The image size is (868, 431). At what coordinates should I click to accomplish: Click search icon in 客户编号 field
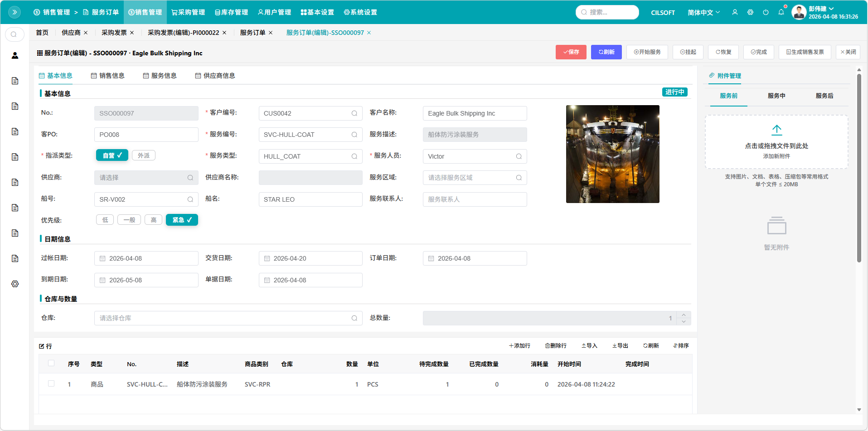tap(354, 113)
